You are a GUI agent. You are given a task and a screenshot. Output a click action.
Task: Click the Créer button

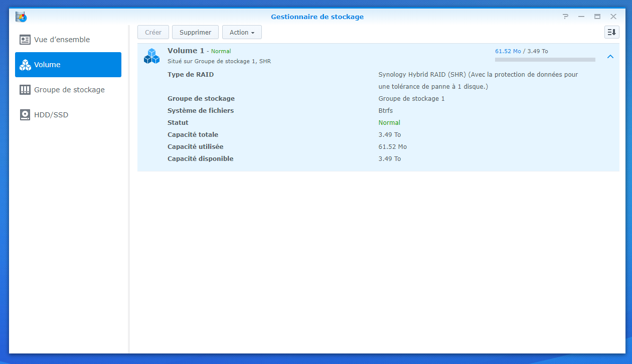(x=153, y=32)
